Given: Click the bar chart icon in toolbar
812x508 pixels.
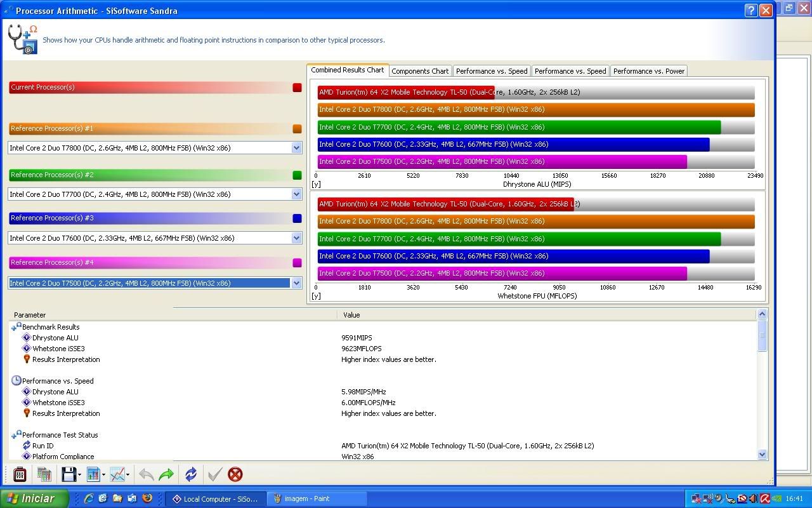Looking at the screenshot, I should [93, 474].
